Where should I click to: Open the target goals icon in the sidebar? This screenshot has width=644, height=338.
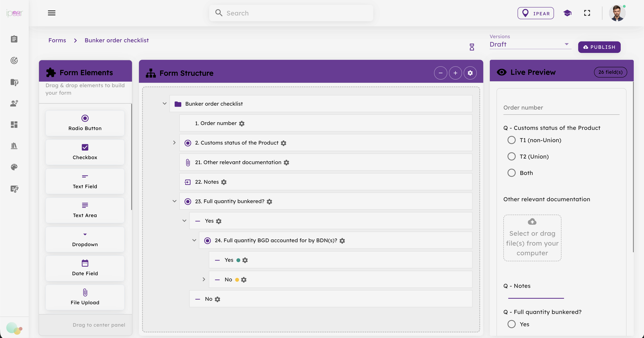tap(14, 60)
